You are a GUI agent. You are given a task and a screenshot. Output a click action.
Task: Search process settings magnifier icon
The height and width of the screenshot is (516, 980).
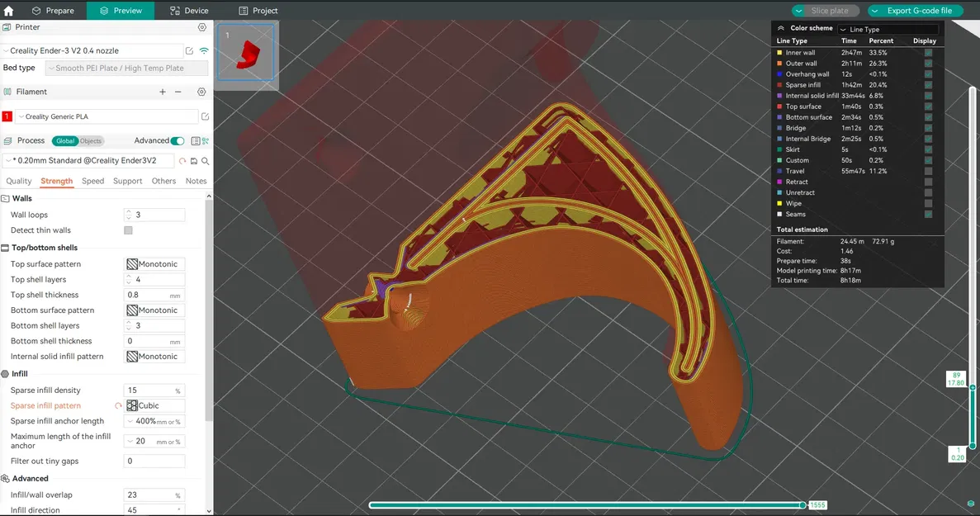tap(205, 161)
